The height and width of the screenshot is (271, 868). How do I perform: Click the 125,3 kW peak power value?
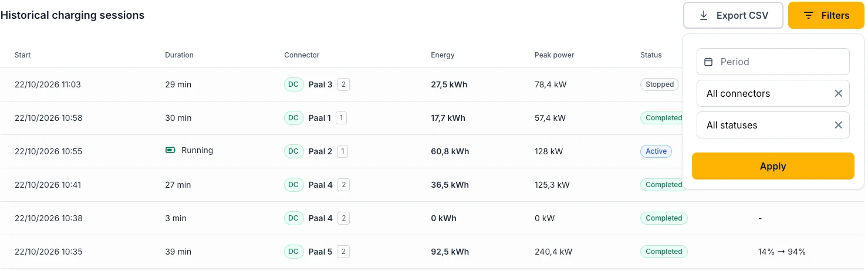(x=552, y=185)
